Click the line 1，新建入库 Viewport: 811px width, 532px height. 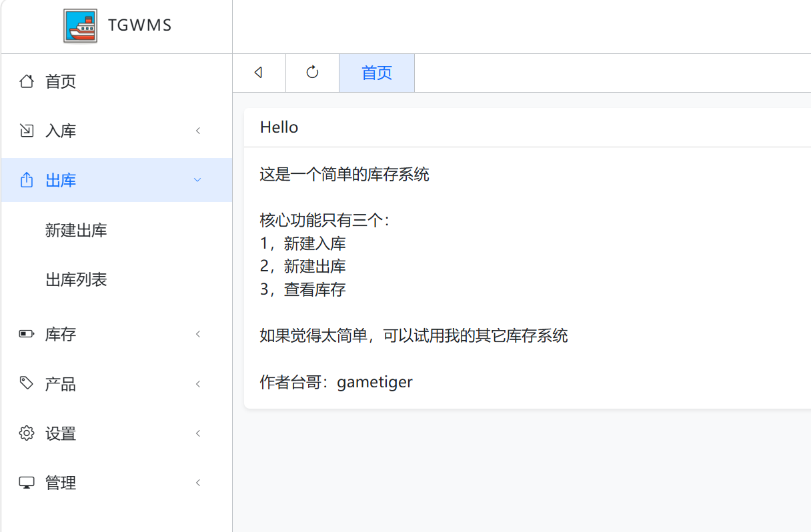(x=303, y=243)
